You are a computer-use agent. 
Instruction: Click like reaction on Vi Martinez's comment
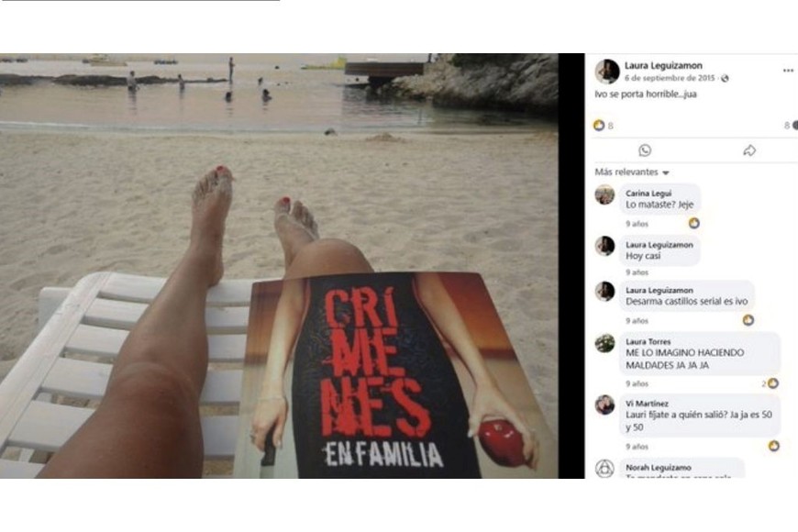(x=773, y=446)
